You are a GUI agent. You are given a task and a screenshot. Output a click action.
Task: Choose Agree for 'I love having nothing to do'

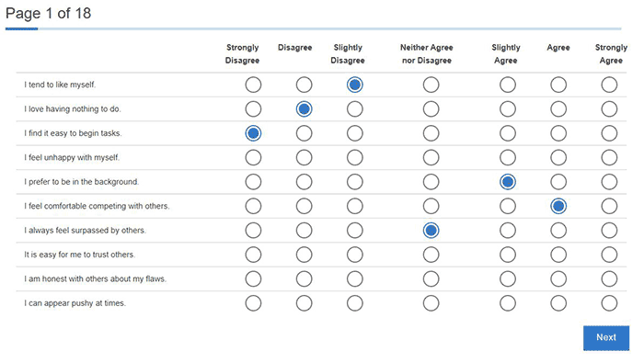point(558,109)
